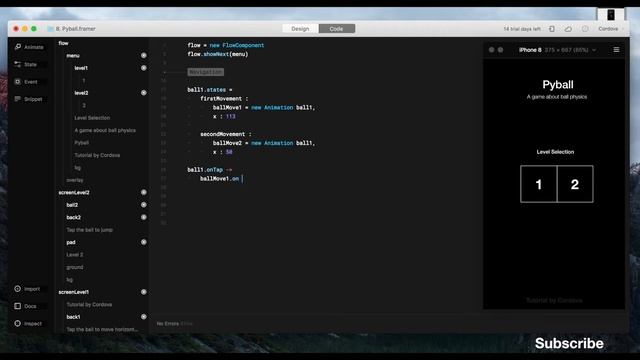Select the screenLevel2 layer
The height and width of the screenshot is (360, 640).
tap(74, 192)
